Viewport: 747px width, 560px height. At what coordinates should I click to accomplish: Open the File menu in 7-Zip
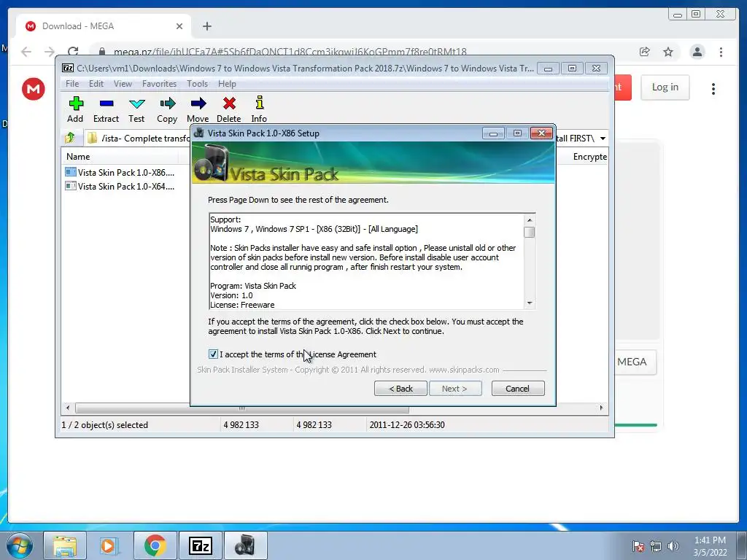(72, 83)
